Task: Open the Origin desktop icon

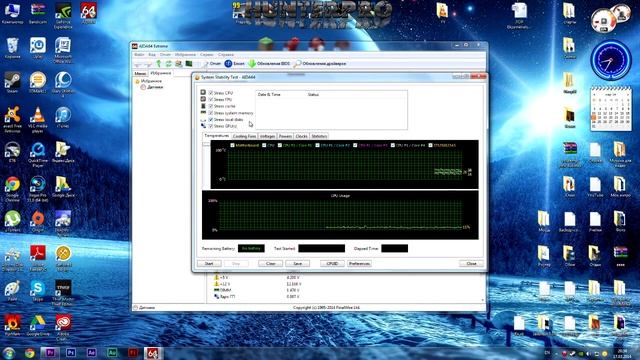Action: coord(38,221)
